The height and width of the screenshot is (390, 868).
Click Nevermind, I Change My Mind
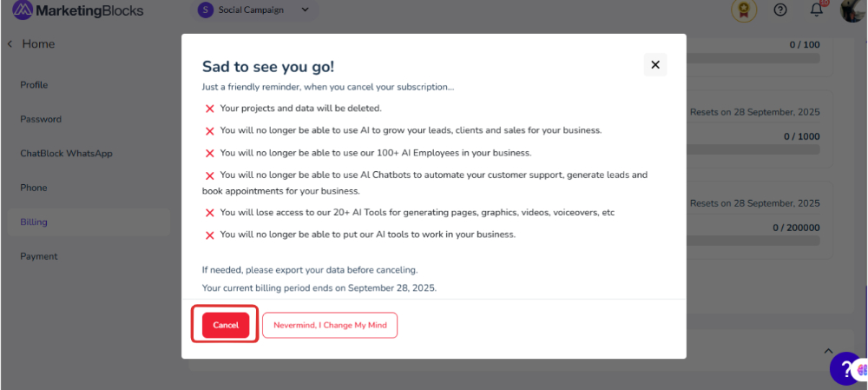(330, 325)
